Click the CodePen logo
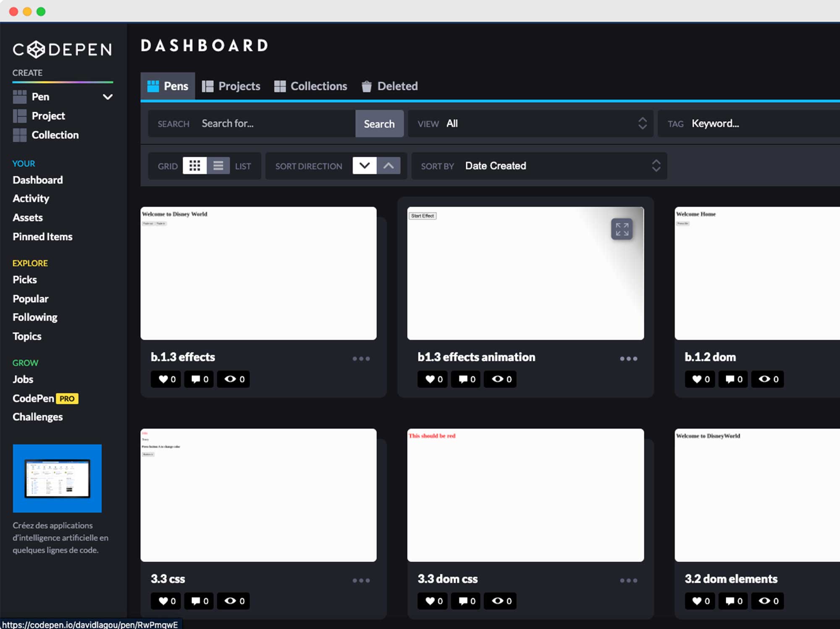Viewport: 840px width, 629px height. coord(62,50)
